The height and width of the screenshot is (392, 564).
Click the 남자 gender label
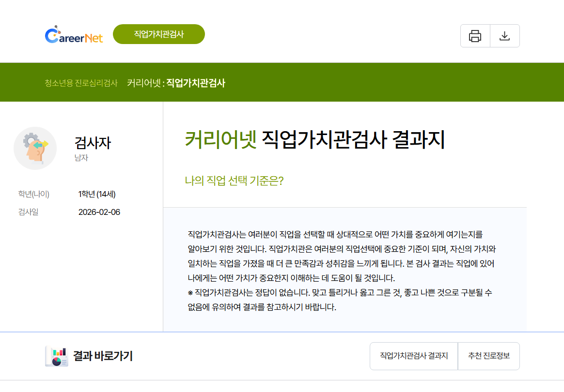81,158
